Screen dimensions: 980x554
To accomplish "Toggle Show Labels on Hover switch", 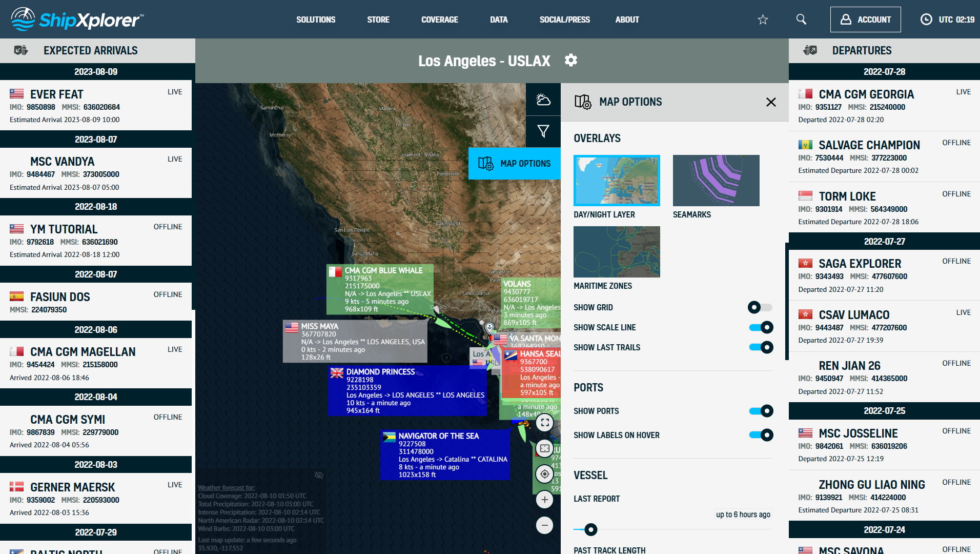I will click(x=761, y=435).
